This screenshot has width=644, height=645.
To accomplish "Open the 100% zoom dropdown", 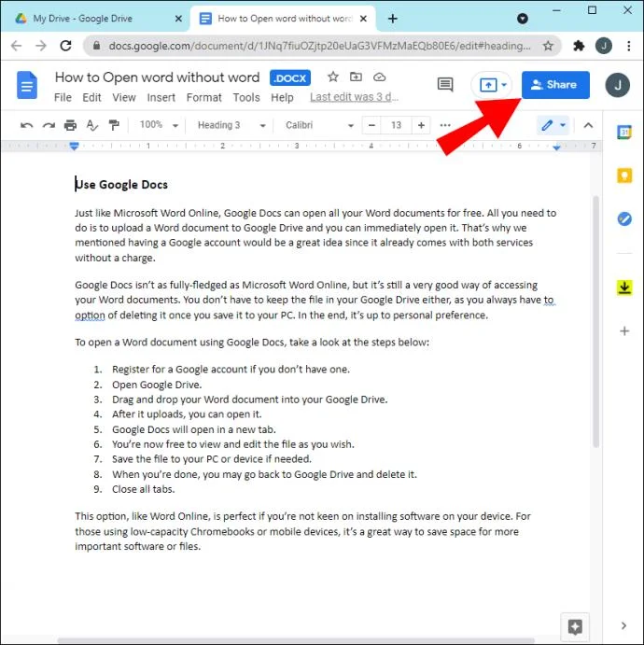I will point(159,125).
